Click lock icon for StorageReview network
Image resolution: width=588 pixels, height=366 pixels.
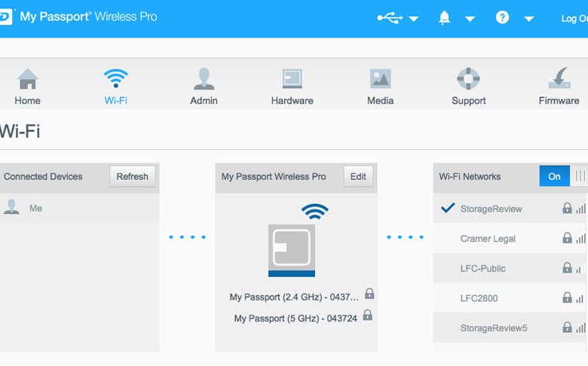(x=567, y=208)
